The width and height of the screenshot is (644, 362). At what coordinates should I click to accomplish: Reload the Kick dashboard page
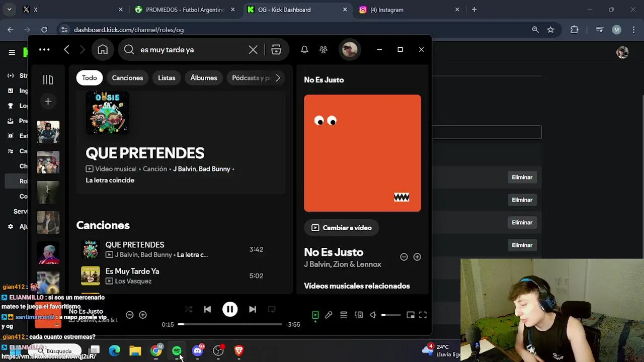44,30
